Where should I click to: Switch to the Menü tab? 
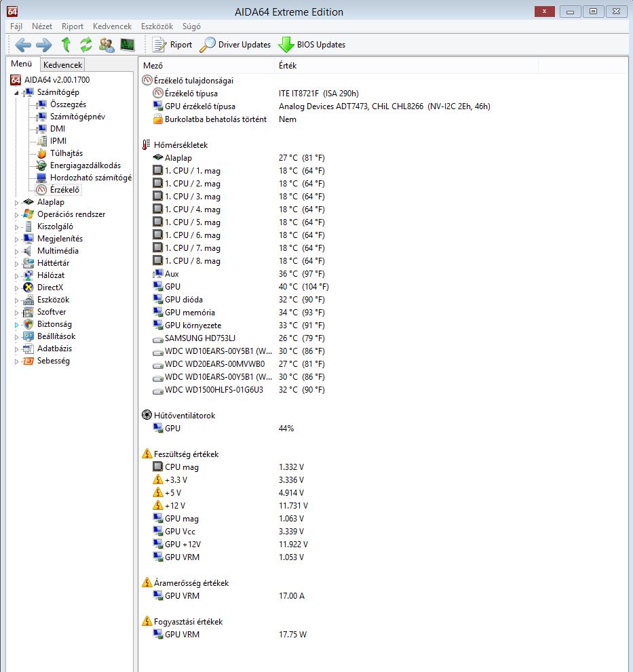[22, 64]
